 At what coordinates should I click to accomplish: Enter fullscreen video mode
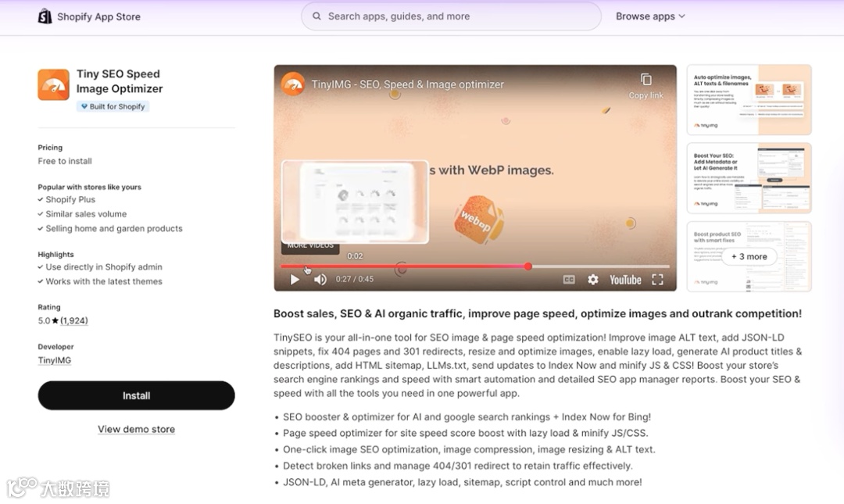[x=658, y=280]
